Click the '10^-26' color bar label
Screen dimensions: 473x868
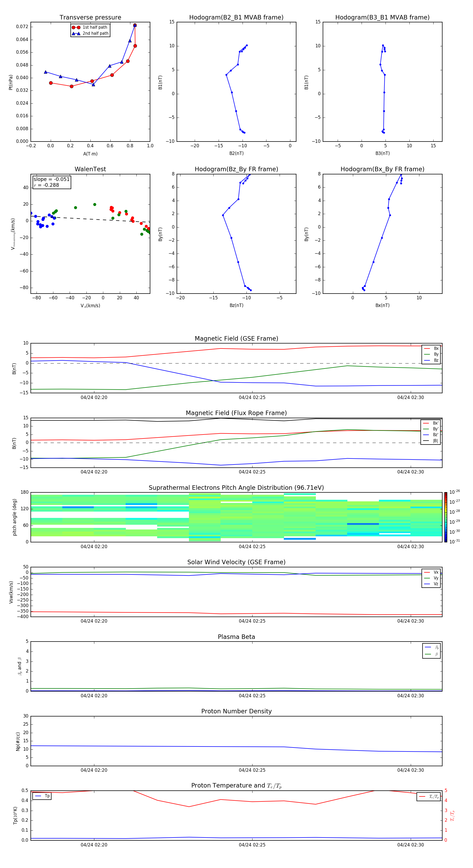(455, 492)
